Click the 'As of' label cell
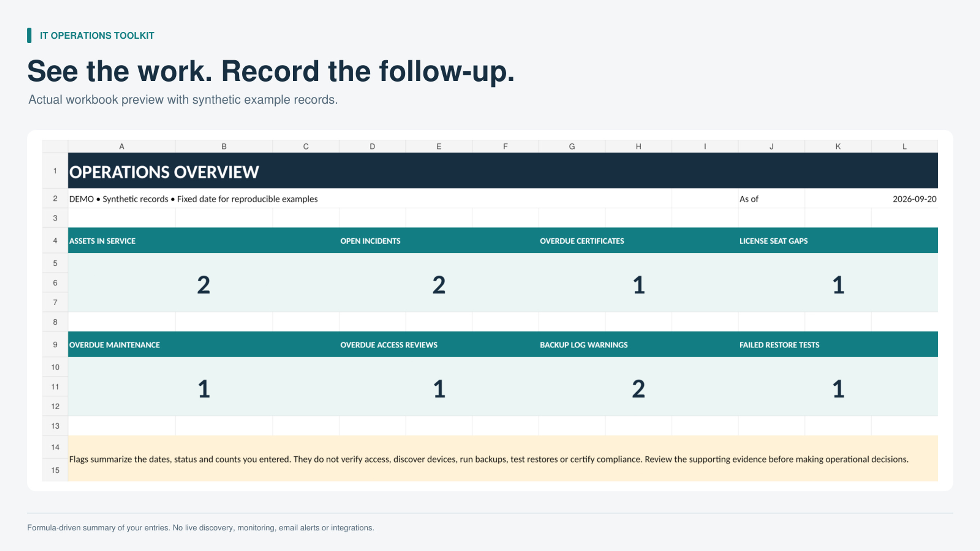Viewport: 980px width, 551px height. click(771, 199)
